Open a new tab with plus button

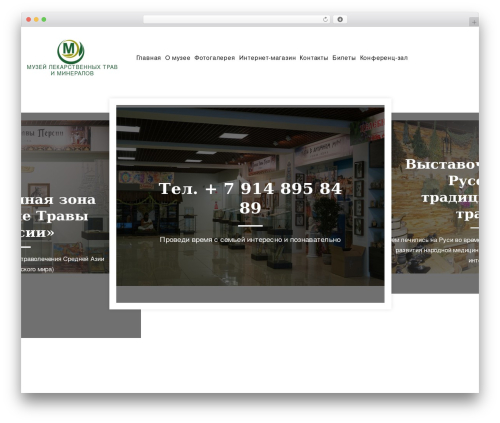tap(474, 22)
